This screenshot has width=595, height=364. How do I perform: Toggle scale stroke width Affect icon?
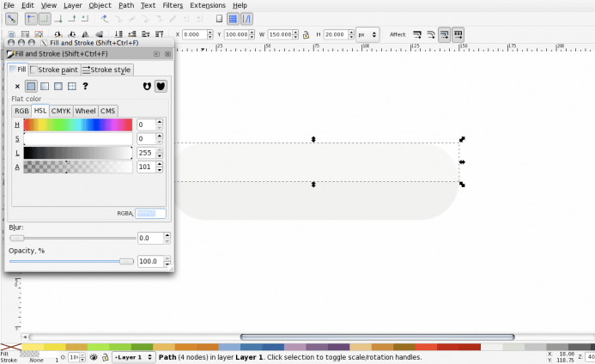417,35
